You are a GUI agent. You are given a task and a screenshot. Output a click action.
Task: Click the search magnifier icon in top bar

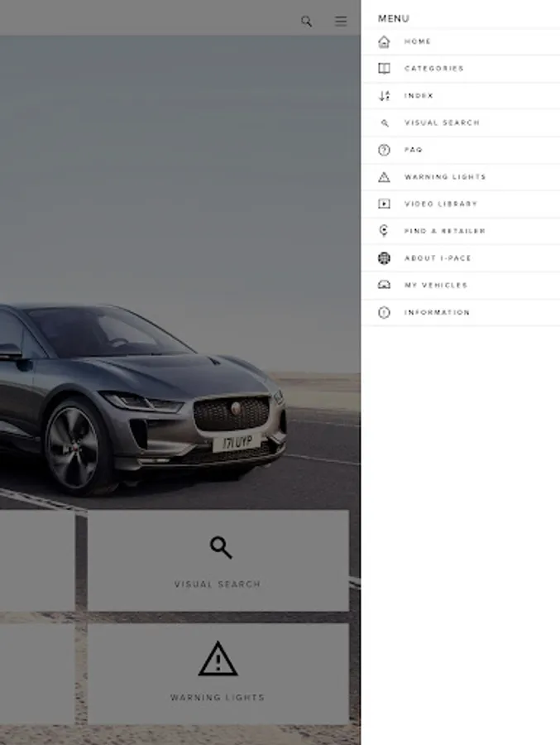pos(306,21)
